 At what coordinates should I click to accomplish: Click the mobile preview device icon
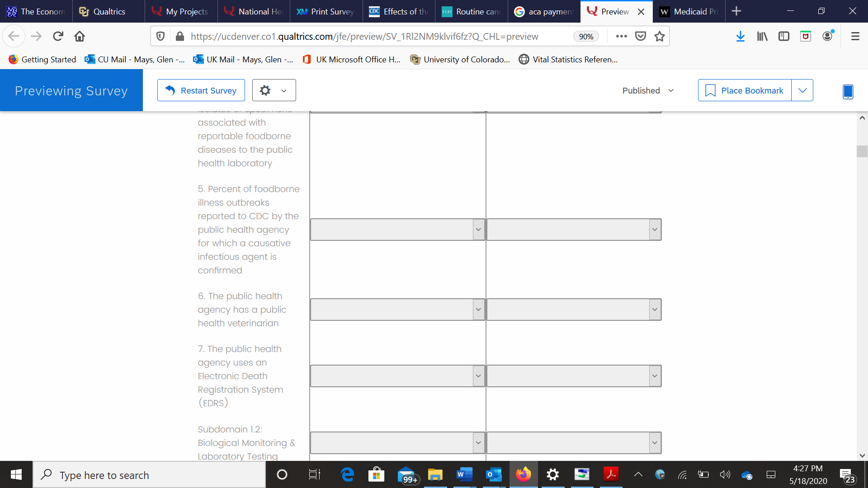pos(848,91)
